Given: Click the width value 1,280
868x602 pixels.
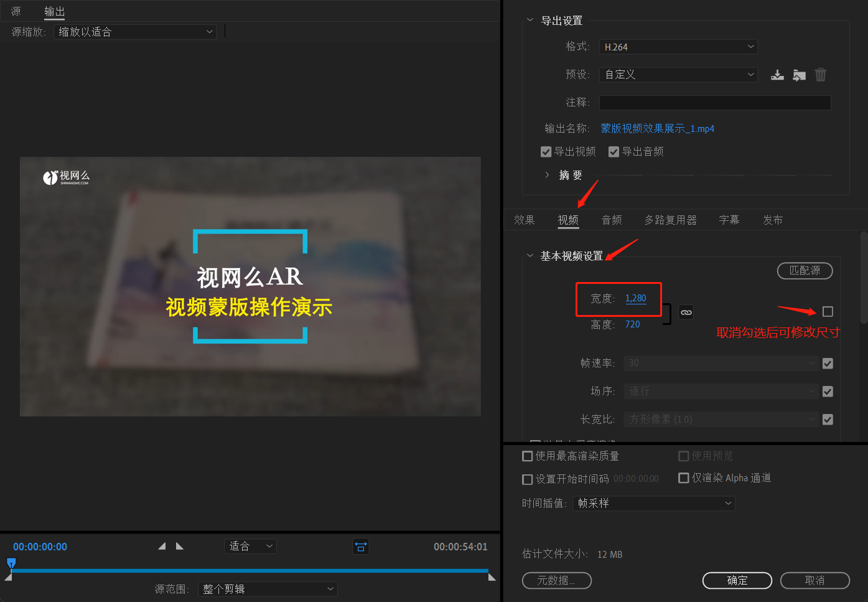Looking at the screenshot, I should coord(636,298).
